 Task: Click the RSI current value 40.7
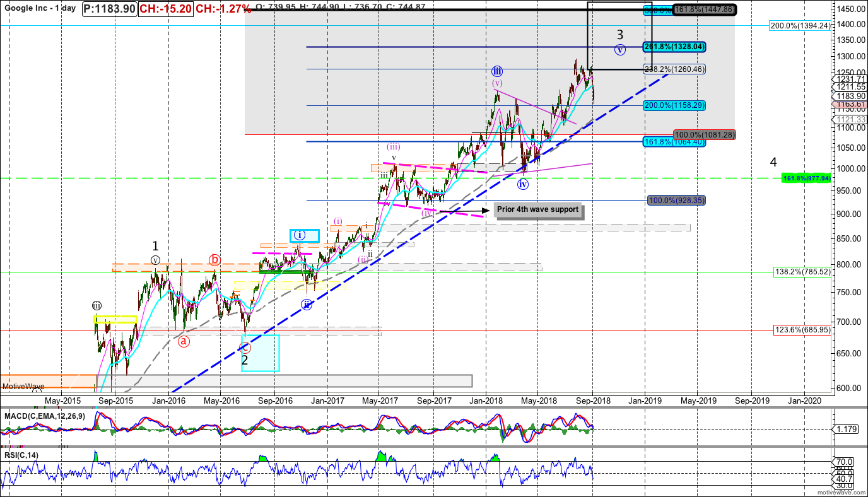click(845, 479)
